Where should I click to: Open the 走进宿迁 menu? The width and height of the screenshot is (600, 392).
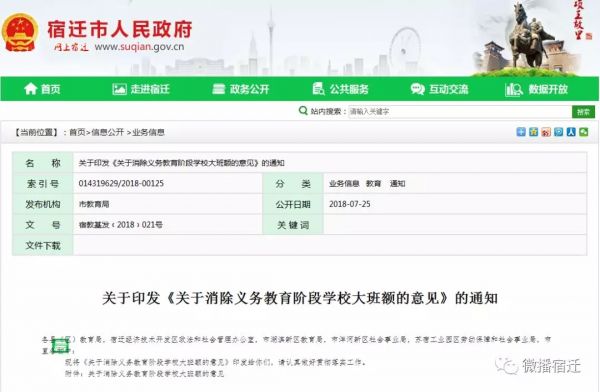coord(141,89)
